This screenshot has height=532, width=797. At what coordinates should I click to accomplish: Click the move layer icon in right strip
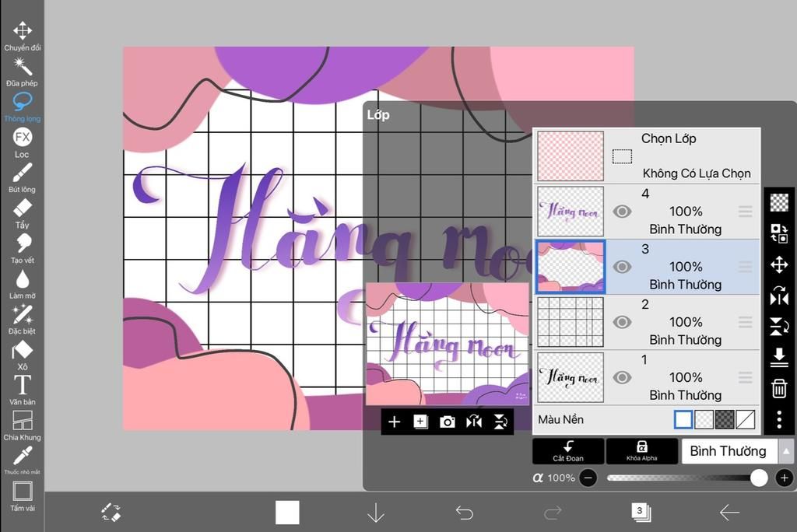pos(779,264)
